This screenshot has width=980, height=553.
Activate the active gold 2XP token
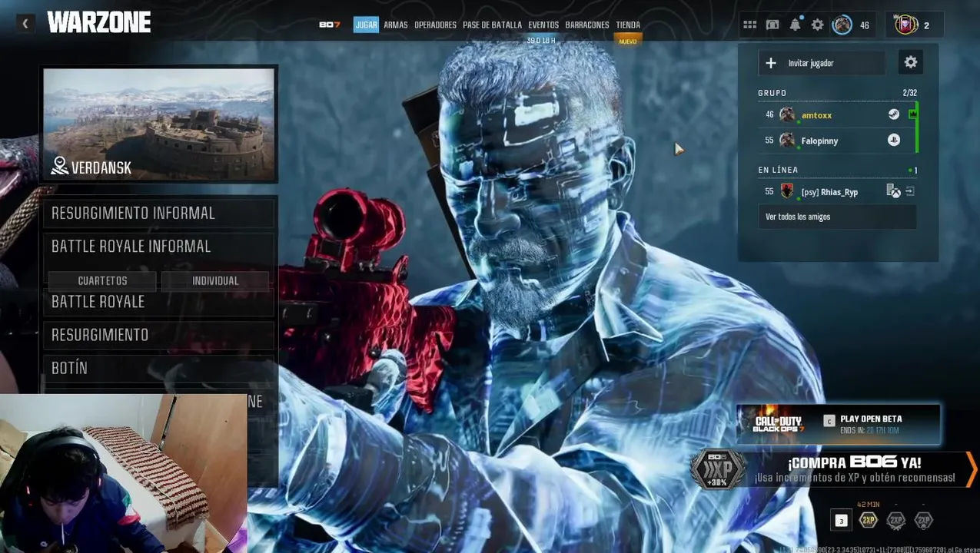[868, 520]
